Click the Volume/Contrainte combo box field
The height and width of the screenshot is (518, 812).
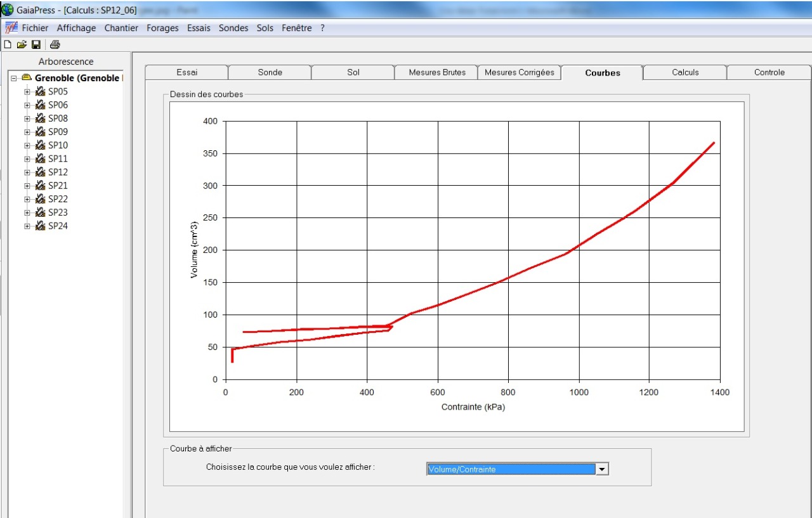pos(511,469)
